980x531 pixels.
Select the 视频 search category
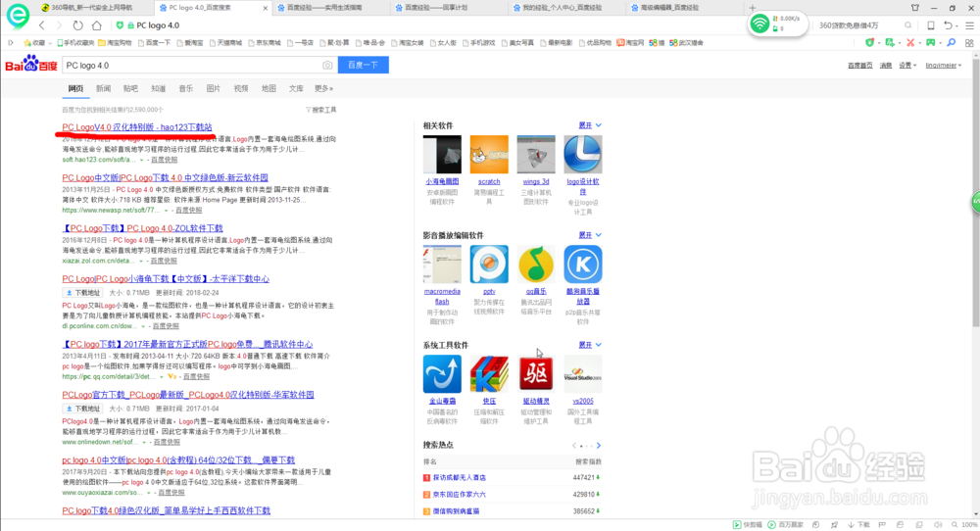[x=241, y=89]
